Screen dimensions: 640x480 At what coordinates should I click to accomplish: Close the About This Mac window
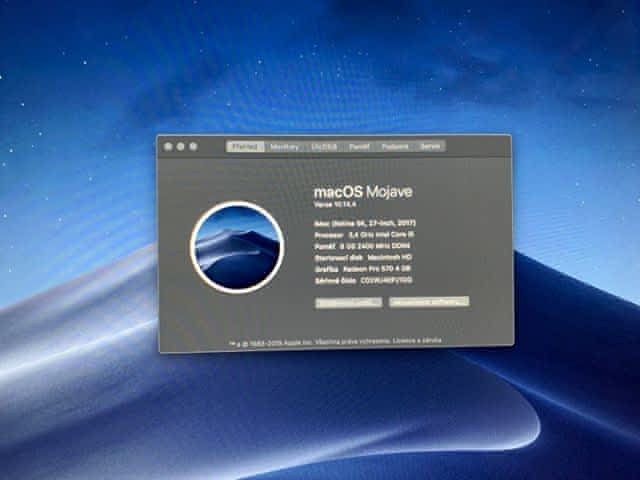pos(168,147)
